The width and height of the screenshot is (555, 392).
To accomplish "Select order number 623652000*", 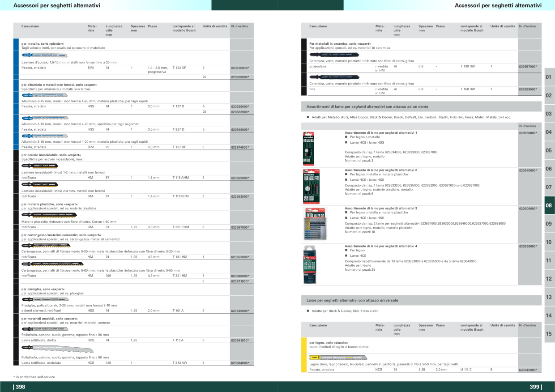I will click(x=240, y=257).
